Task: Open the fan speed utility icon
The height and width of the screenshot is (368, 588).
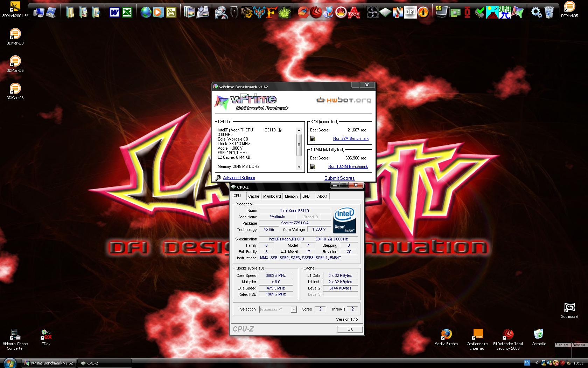Action: coord(372,13)
